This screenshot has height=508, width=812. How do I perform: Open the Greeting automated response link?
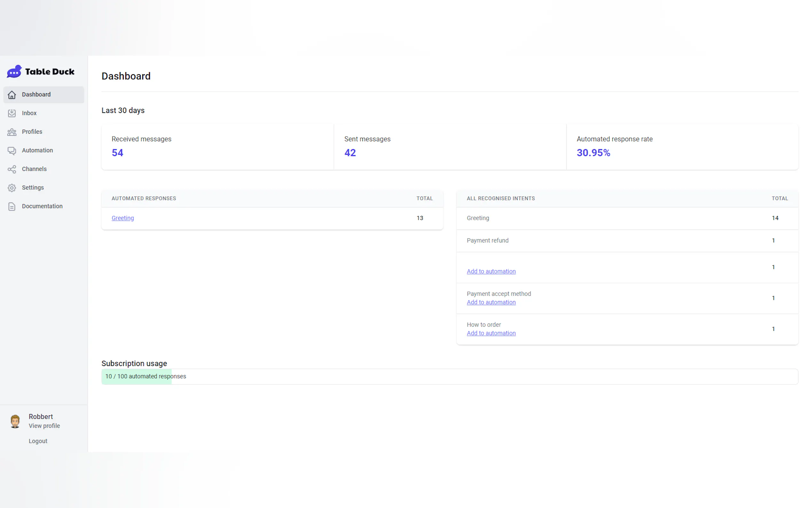[x=122, y=218]
